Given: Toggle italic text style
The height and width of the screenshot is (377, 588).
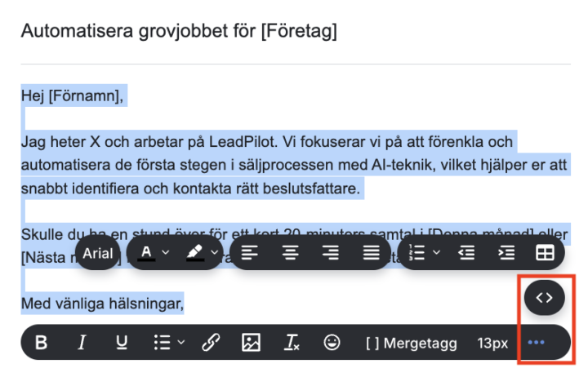Looking at the screenshot, I should click(82, 344).
